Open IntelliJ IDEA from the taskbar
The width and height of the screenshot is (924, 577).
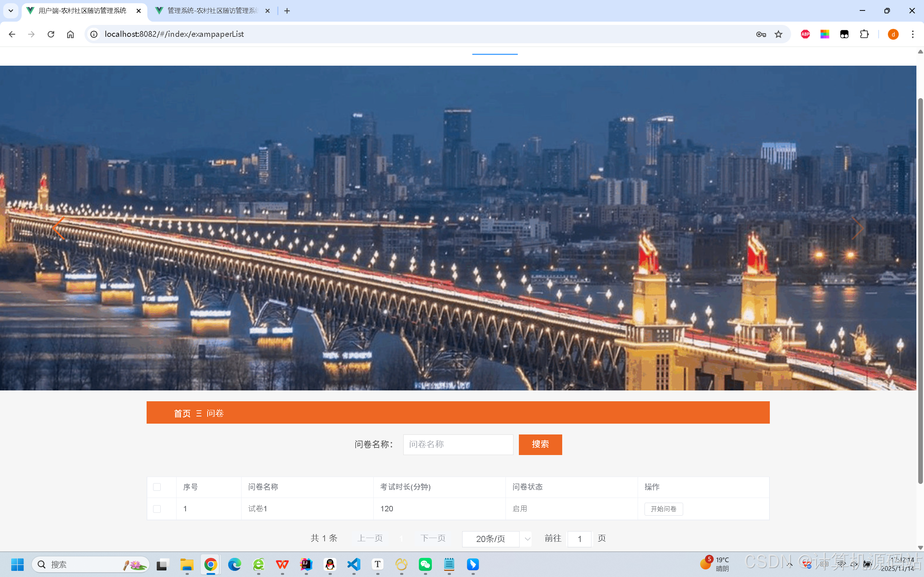[306, 564]
